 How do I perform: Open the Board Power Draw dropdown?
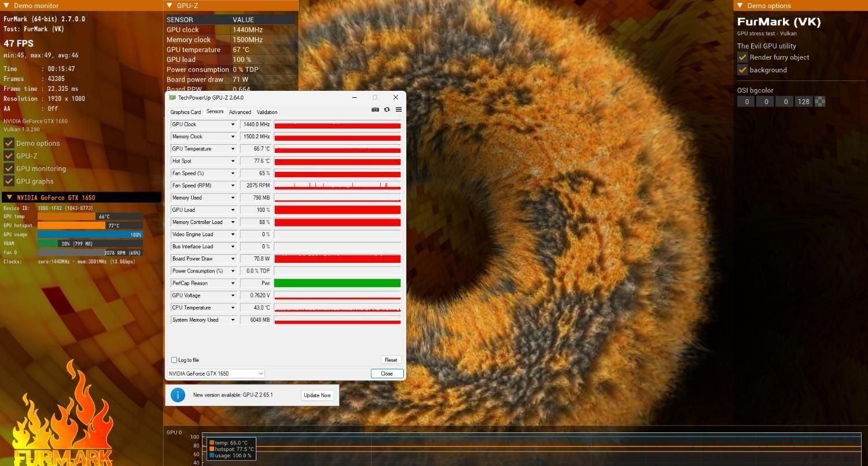pyautogui.click(x=233, y=259)
